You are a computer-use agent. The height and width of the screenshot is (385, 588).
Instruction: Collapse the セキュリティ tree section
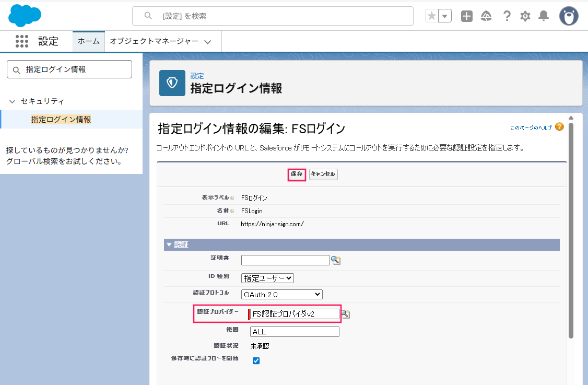tap(13, 101)
